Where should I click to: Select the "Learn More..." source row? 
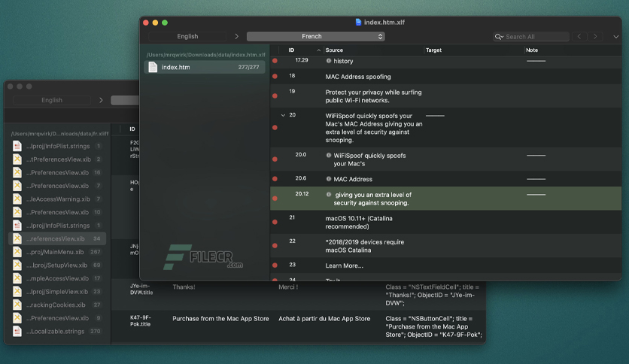coord(446,265)
